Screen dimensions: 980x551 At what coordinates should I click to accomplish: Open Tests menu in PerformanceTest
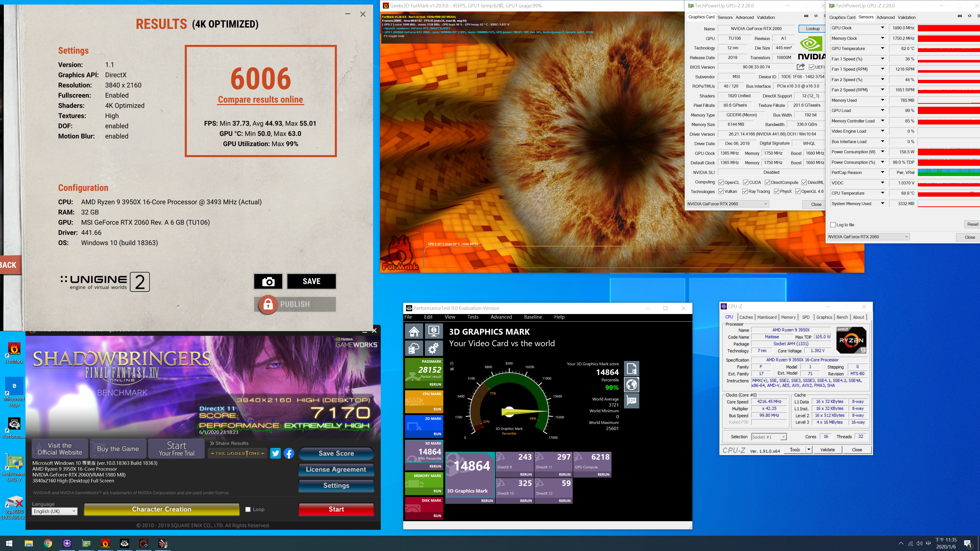coord(472,317)
